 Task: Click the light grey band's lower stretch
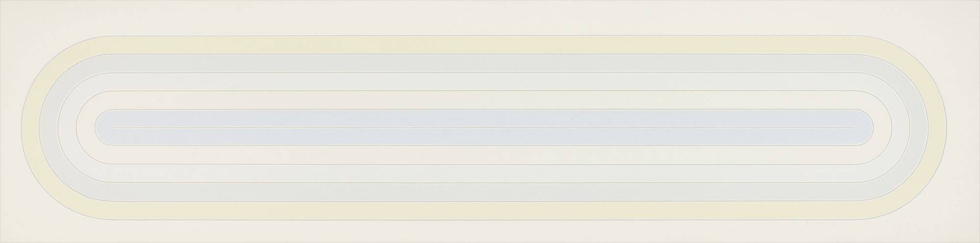point(490,192)
